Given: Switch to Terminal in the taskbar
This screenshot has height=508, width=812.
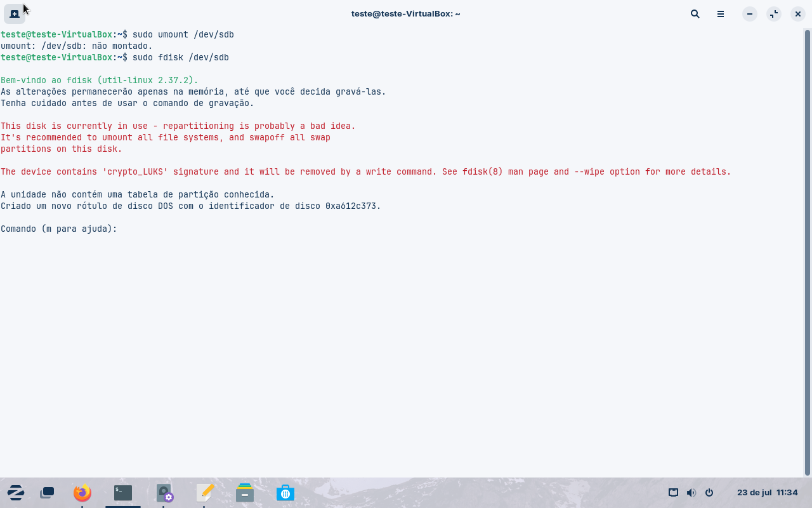Looking at the screenshot, I should (122, 493).
